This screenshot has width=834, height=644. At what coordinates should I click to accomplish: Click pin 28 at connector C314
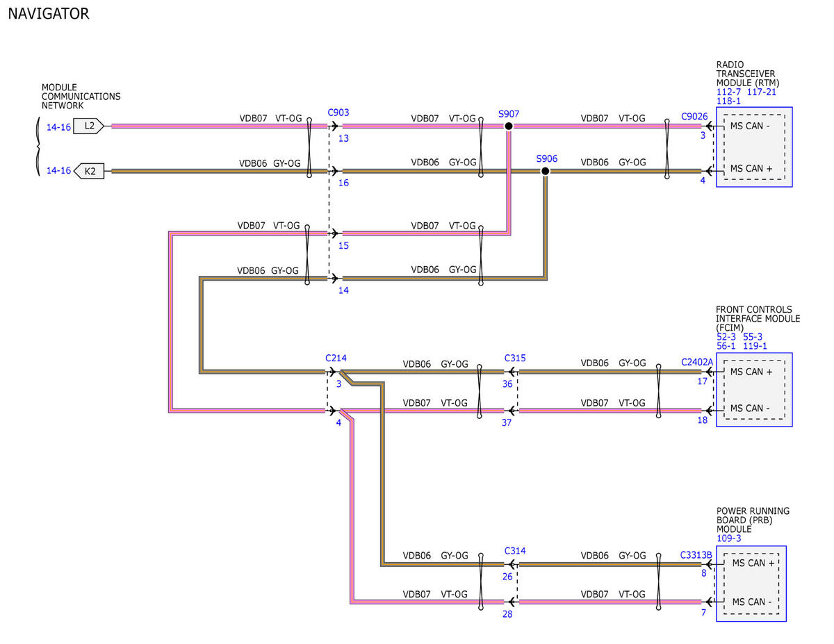click(507, 614)
